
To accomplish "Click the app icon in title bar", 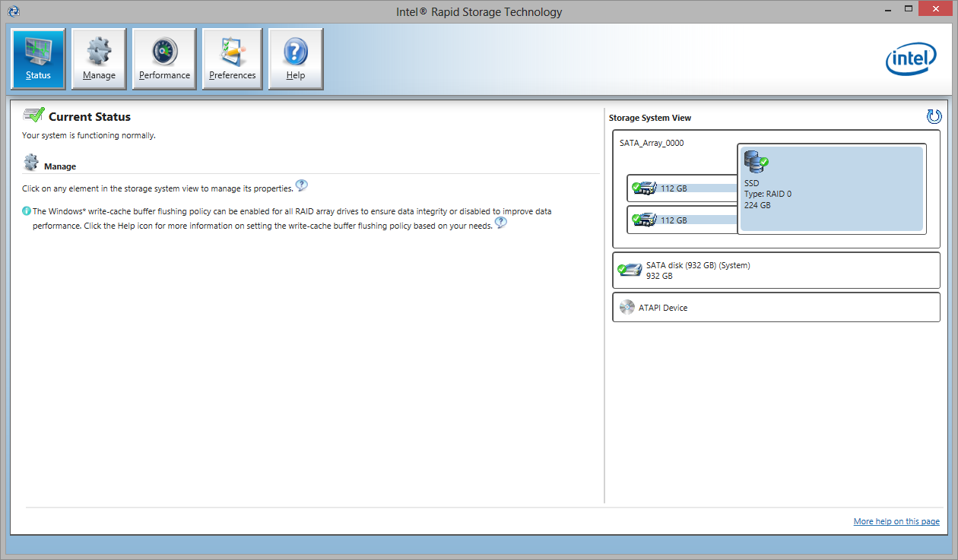I will [13, 11].
